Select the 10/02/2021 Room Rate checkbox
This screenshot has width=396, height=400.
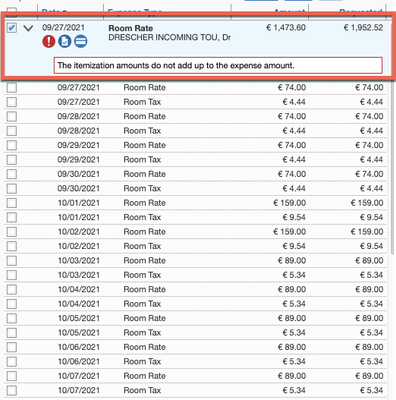click(x=12, y=232)
